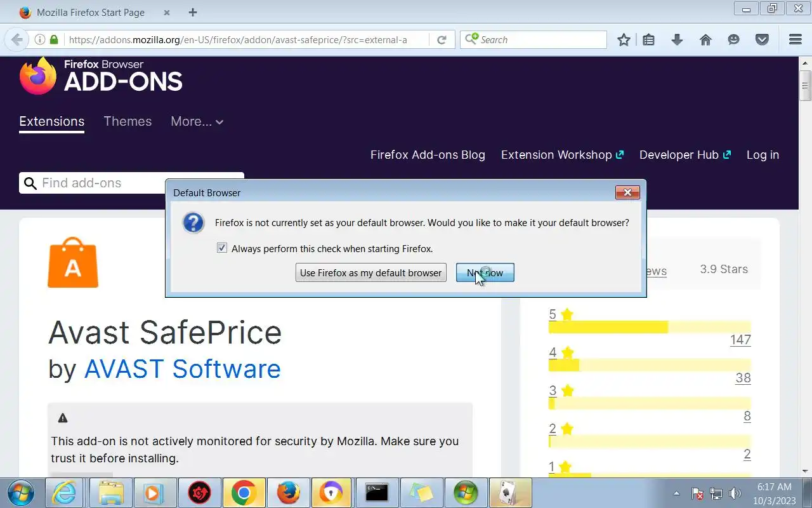Click the green padlock security icon

coord(54,39)
